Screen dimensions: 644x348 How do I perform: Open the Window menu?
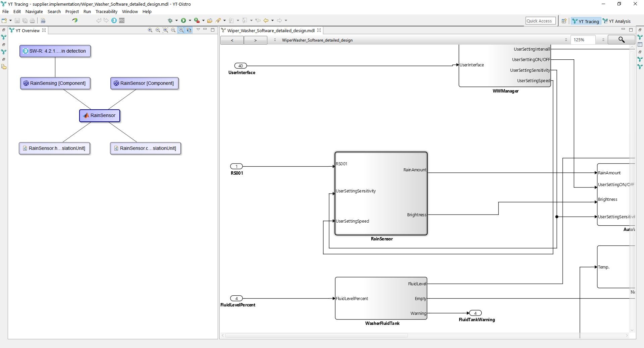pos(130,11)
